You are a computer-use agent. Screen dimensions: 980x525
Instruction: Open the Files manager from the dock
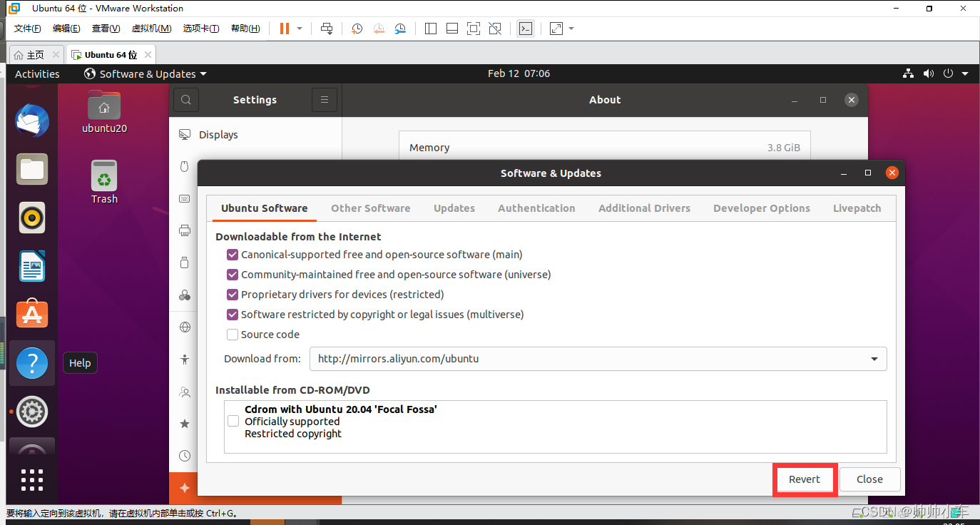click(x=32, y=169)
